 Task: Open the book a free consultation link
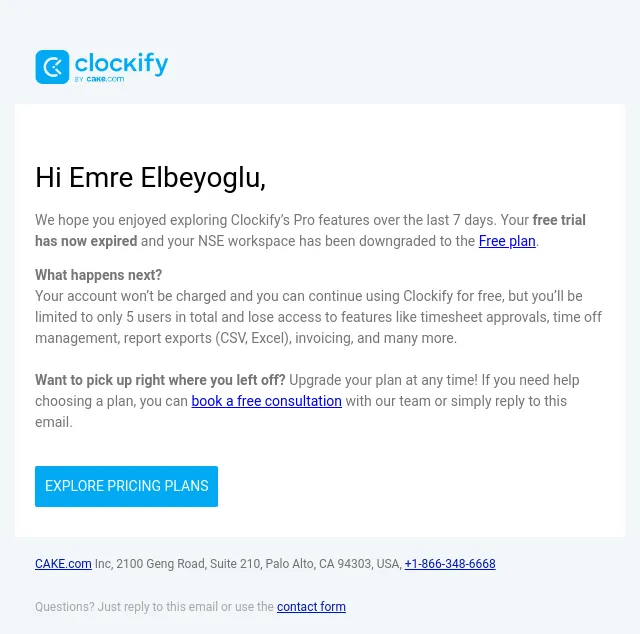pos(267,401)
